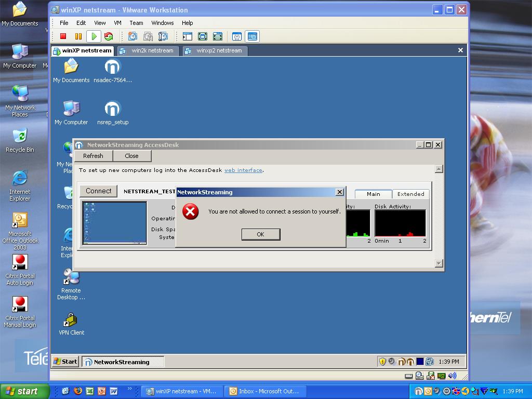Click the NetworkStreaming guest taskbar button
Image resolution: width=532 pixels, height=399 pixels.
tap(123, 362)
